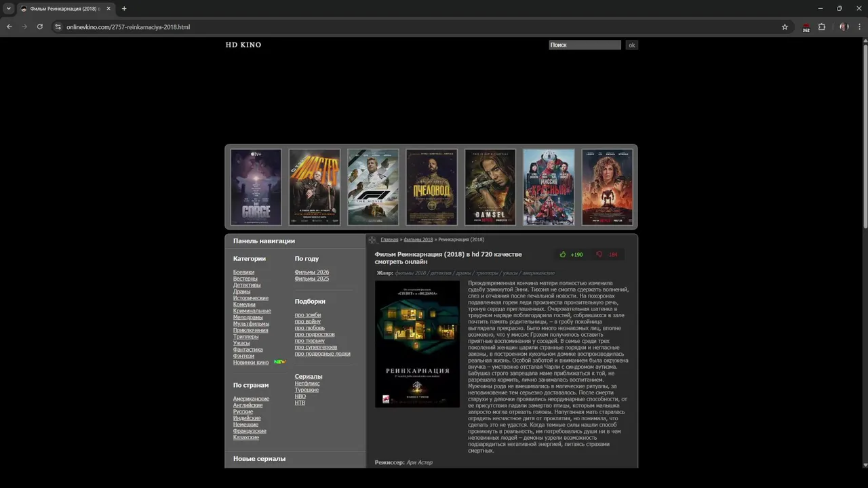Click the thumbs-up like icon
The width and height of the screenshot is (868, 488).
(563, 255)
